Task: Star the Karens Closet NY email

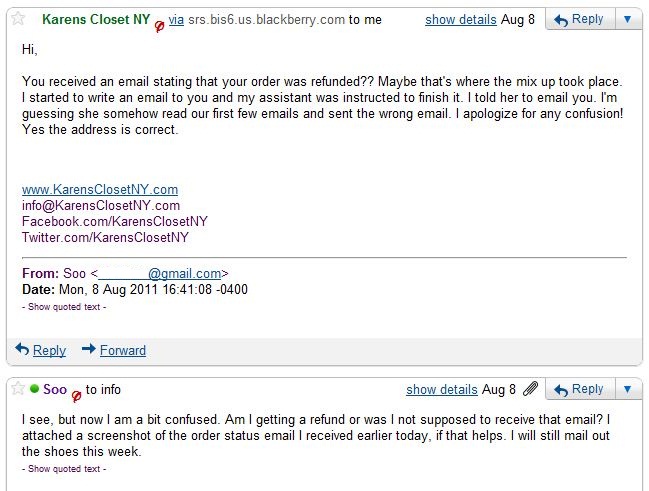Action: 17,19
